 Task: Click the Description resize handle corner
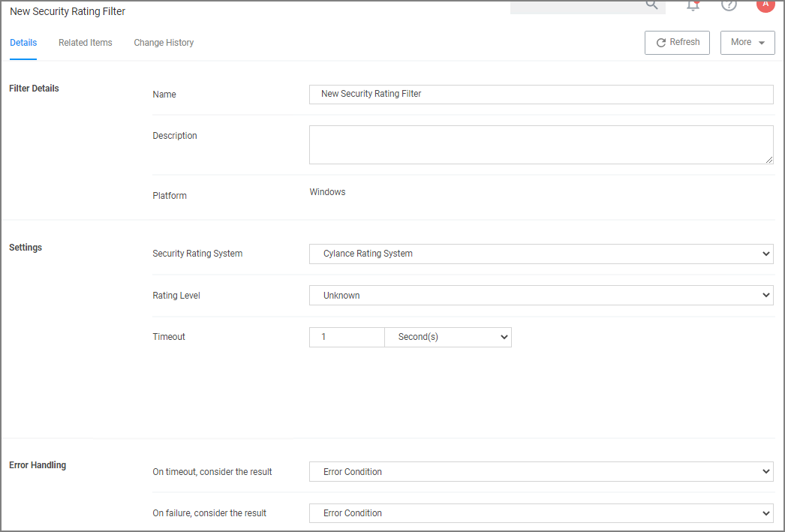coord(769,160)
